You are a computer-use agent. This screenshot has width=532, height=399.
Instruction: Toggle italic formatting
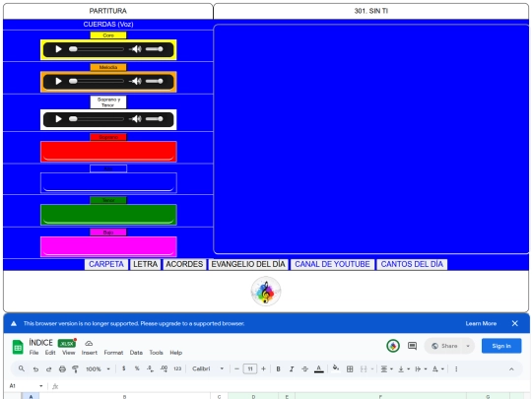[292, 368]
